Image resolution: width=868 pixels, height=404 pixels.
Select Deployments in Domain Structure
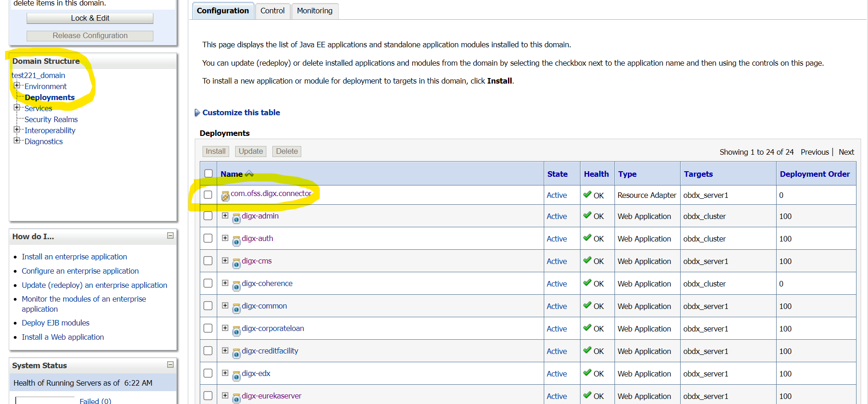(x=50, y=97)
